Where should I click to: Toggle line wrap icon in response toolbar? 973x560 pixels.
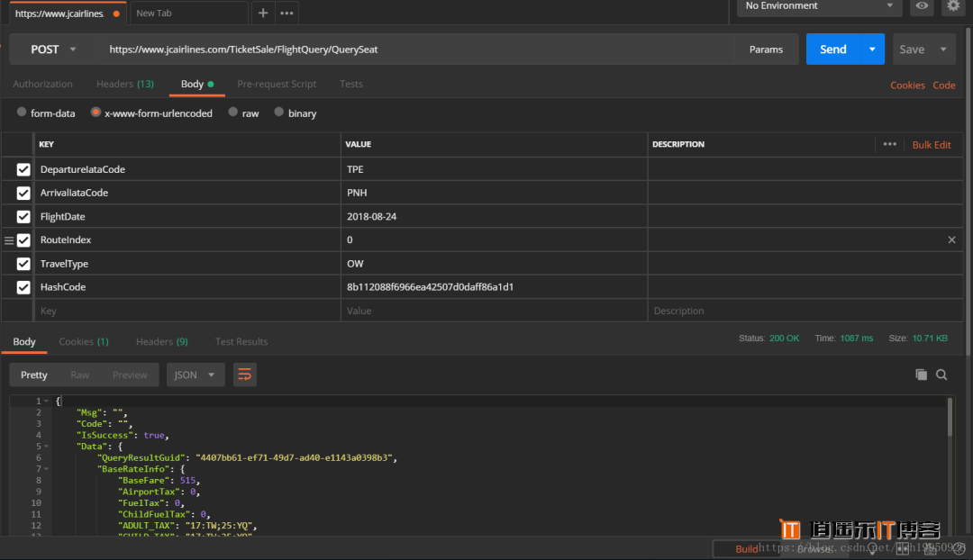point(244,375)
